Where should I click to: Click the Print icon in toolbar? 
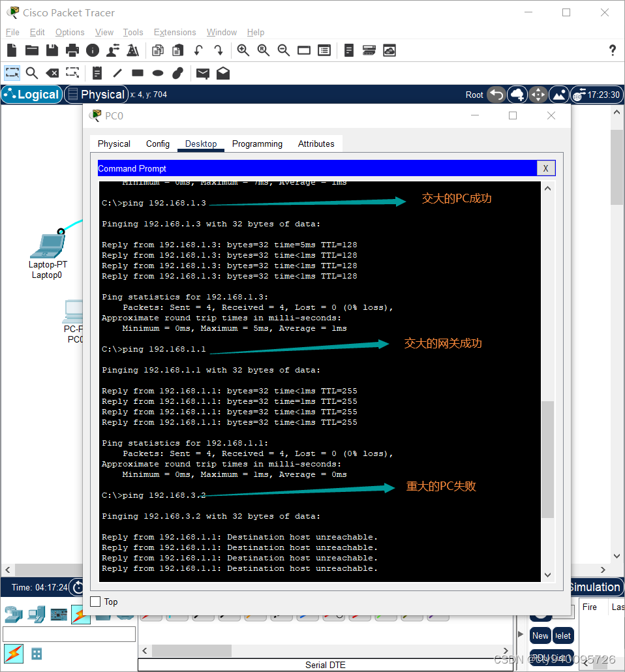tap(72, 51)
